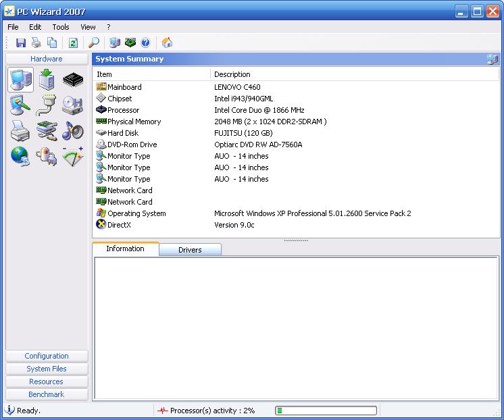Select the Video monitor with pen icon
This screenshot has width=504, height=420.
[x=20, y=105]
